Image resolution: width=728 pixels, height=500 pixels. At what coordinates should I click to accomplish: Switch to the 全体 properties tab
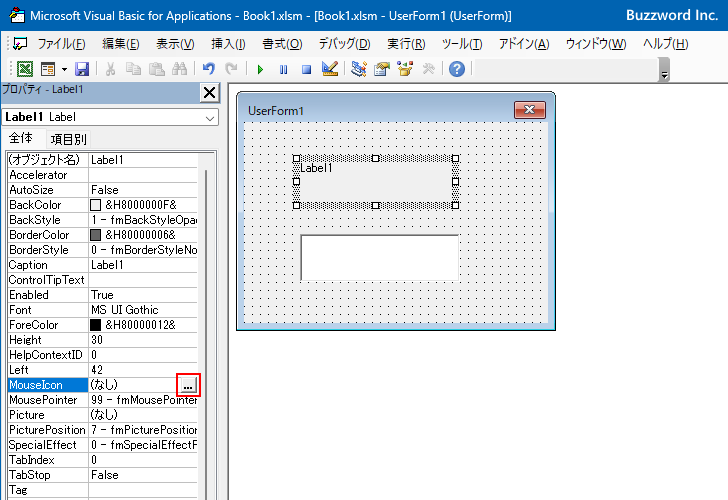pos(20,138)
